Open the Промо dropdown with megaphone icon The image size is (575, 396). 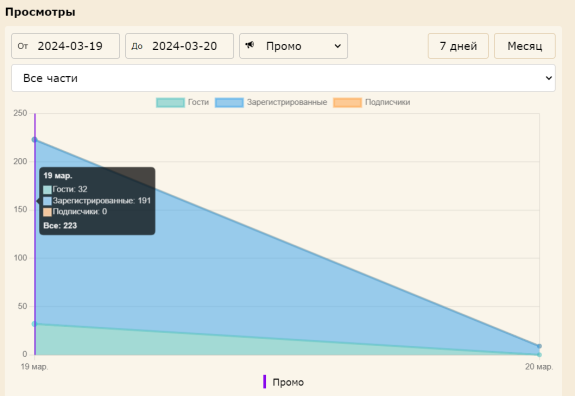(x=293, y=46)
